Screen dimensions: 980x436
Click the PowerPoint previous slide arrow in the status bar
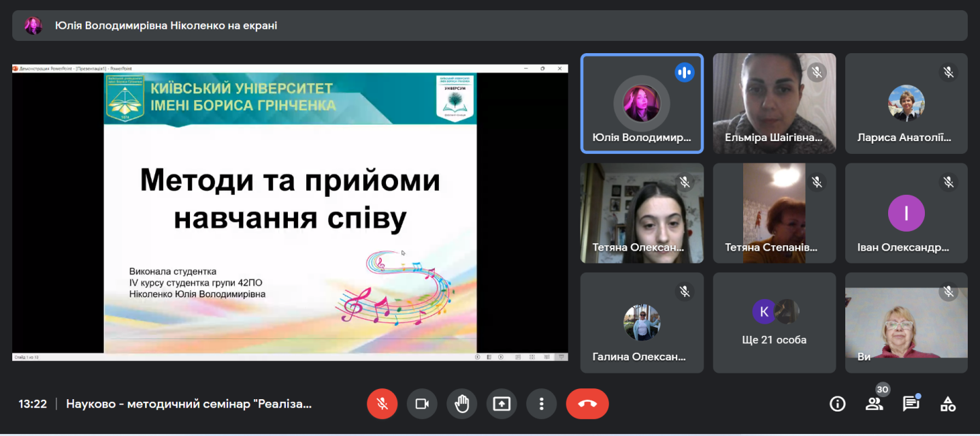point(478,357)
